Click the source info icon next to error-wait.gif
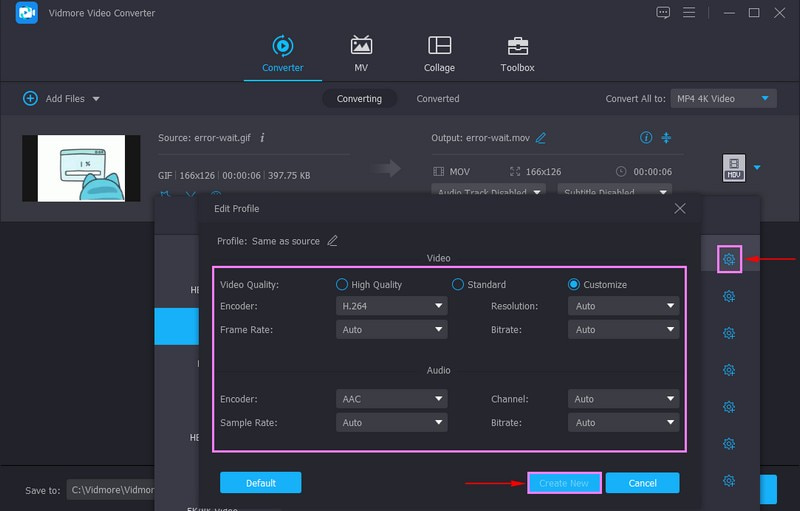 (262, 138)
